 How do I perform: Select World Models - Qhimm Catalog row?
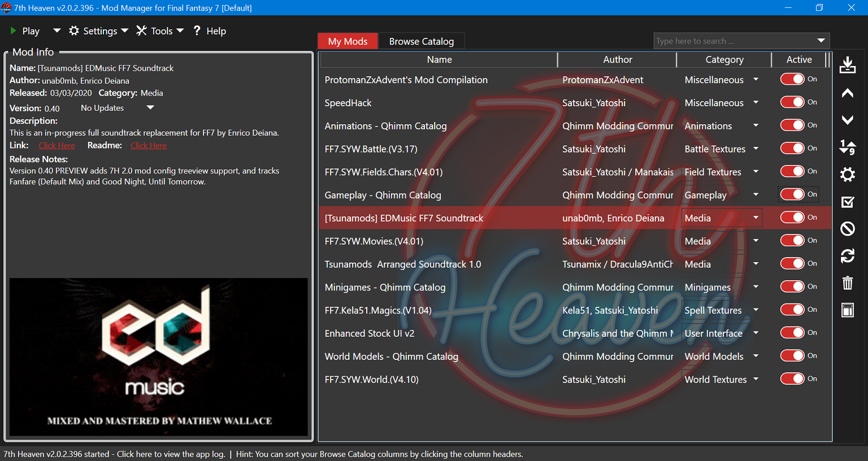[575, 356]
